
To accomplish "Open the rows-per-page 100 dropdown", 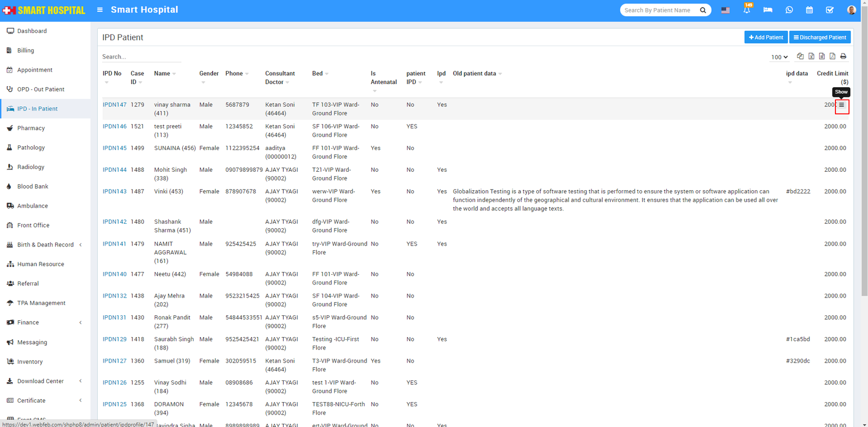I will (x=779, y=57).
